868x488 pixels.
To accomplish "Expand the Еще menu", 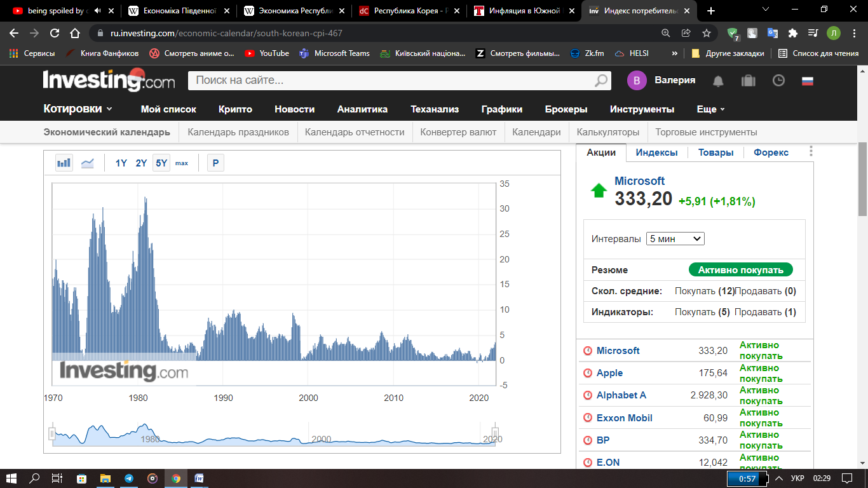I will click(x=710, y=109).
